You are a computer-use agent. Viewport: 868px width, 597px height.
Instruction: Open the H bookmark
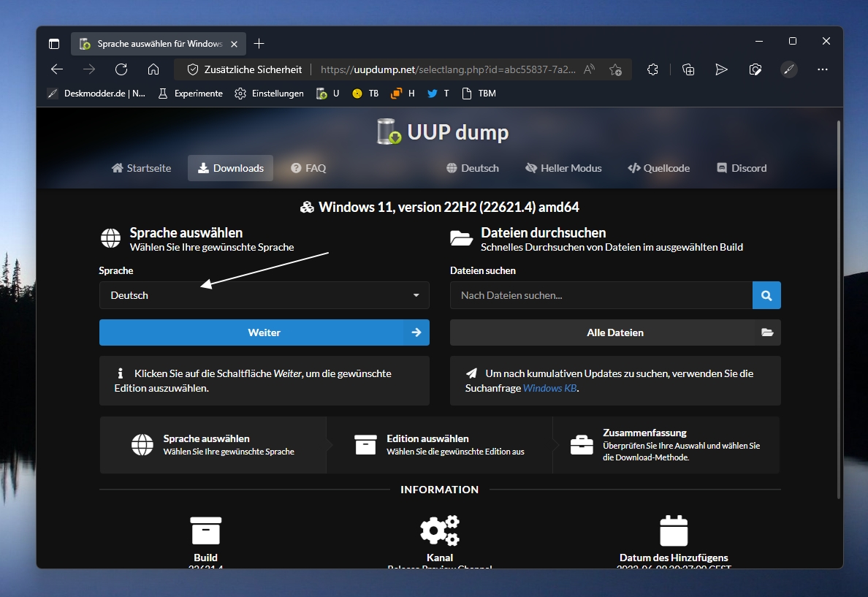[403, 94]
